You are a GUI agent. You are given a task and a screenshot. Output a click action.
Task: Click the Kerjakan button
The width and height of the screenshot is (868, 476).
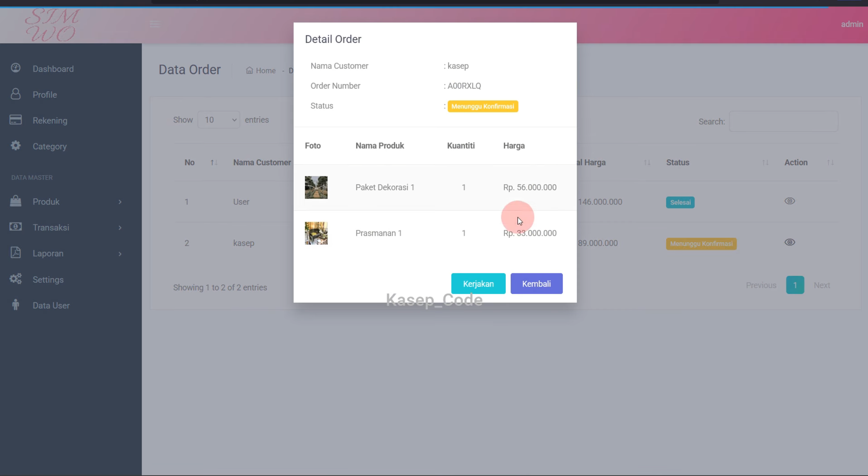(x=478, y=283)
